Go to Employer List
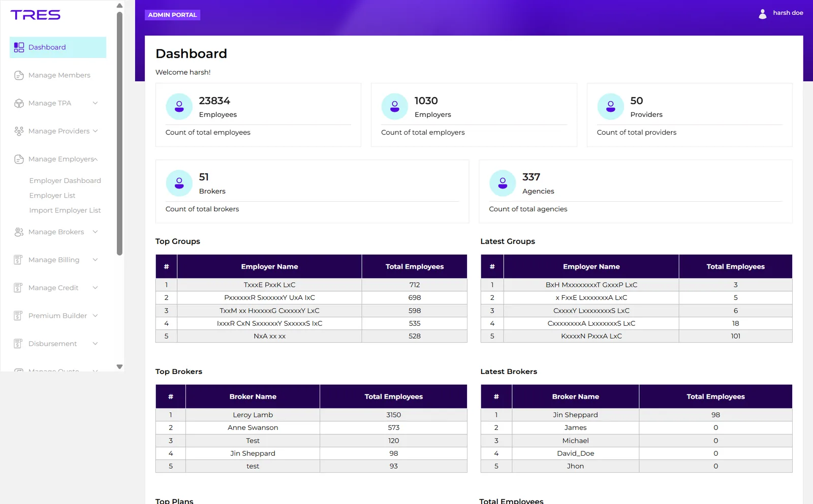Viewport: 813px width, 504px height. point(52,195)
